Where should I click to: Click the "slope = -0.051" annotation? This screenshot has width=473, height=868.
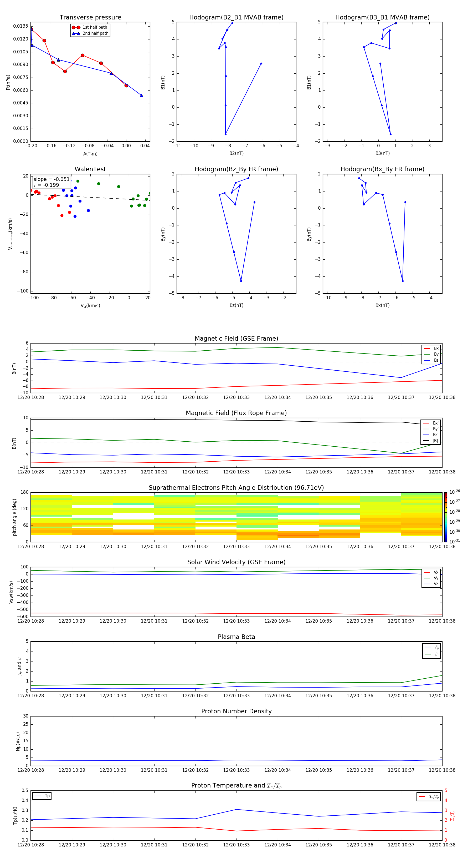coord(52,179)
